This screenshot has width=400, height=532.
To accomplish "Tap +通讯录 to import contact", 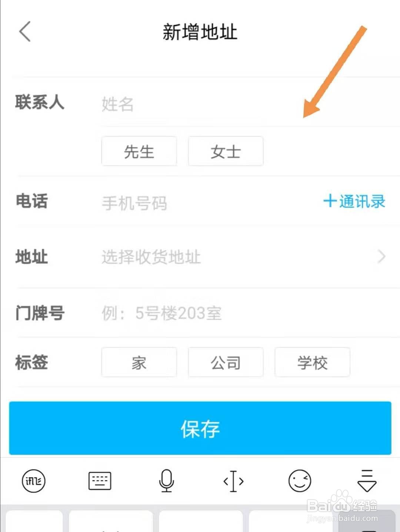I will tap(354, 201).
